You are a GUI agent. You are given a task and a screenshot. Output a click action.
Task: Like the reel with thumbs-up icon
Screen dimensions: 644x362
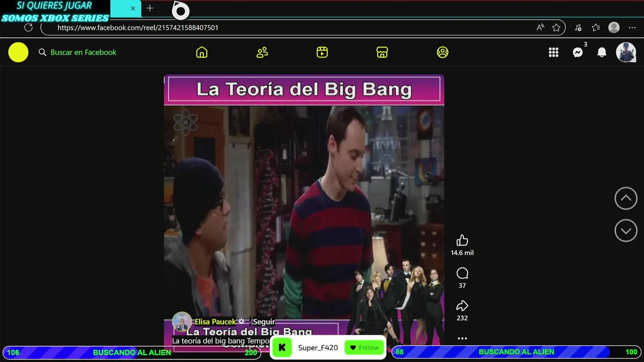pyautogui.click(x=462, y=240)
